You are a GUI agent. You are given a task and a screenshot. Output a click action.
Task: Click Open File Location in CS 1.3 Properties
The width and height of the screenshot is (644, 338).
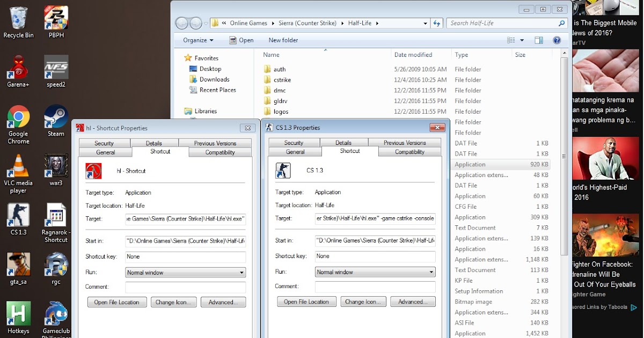306,302
